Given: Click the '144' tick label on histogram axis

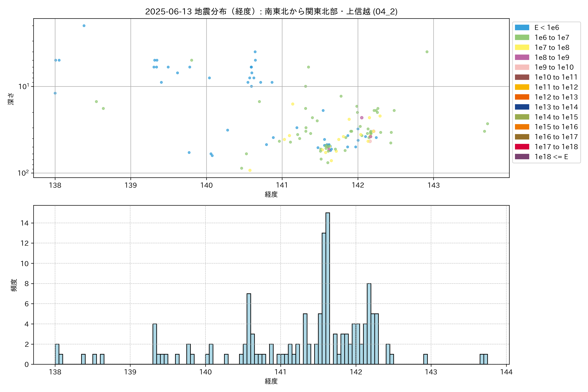Looking at the screenshot, I should pos(506,372).
